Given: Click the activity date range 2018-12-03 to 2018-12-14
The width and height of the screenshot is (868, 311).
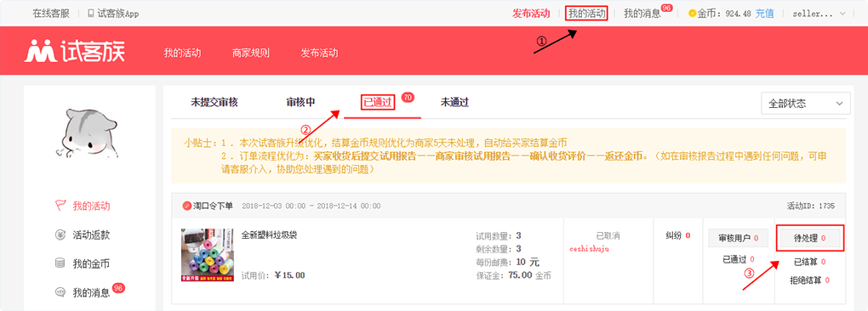Looking at the screenshot, I should tap(311, 206).
